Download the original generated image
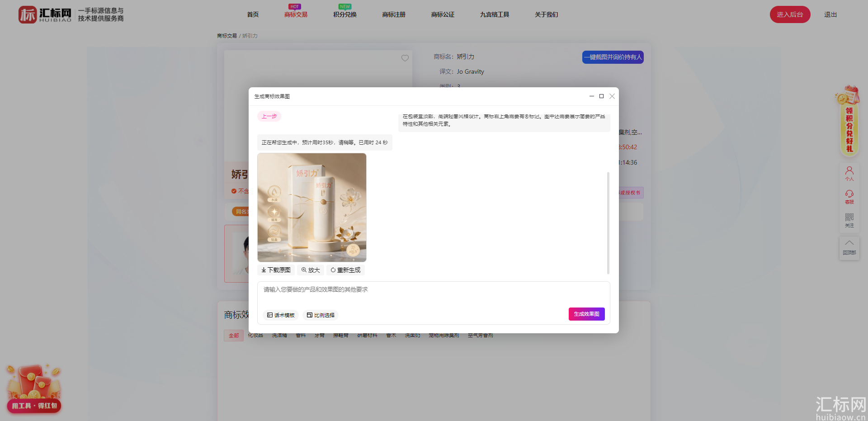The height and width of the screenshot is (421, 868). coord(276,270)
